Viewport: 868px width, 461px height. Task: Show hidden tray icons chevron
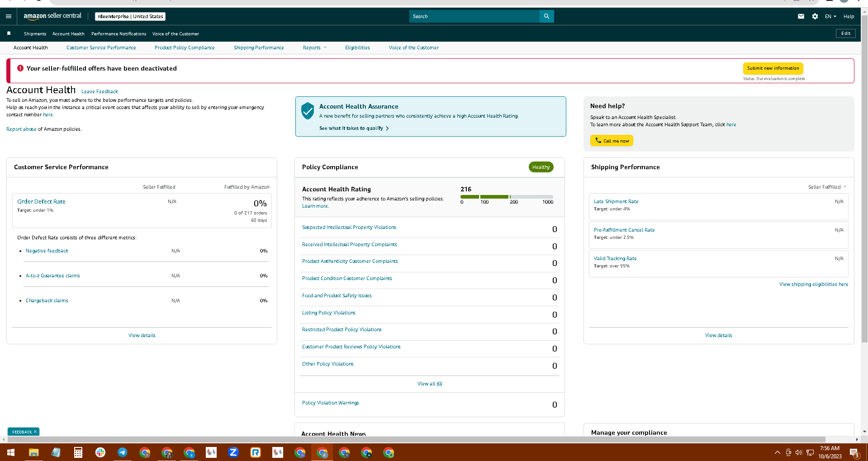click(x=777, y=452)
